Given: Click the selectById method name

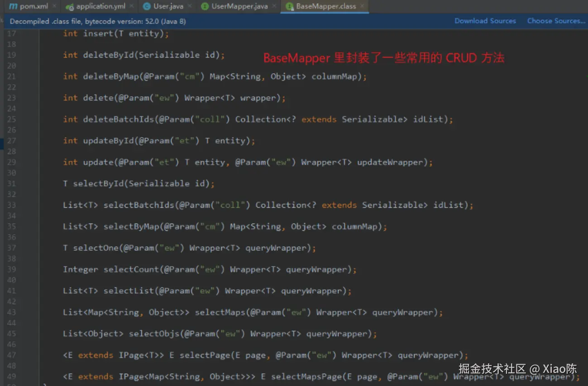Looking at the screenshot, I should 98,184.
